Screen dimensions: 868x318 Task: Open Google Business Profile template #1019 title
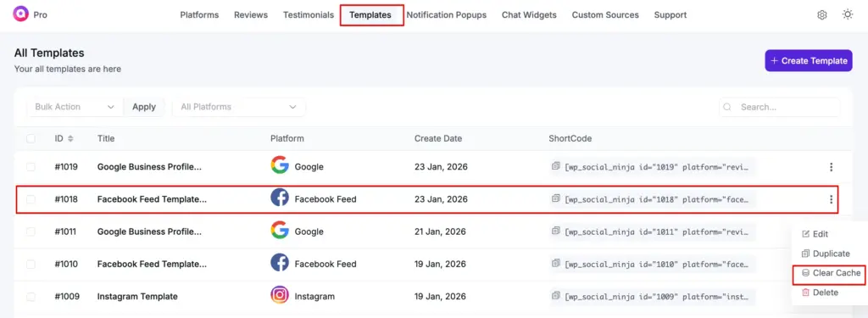(149, 167)
